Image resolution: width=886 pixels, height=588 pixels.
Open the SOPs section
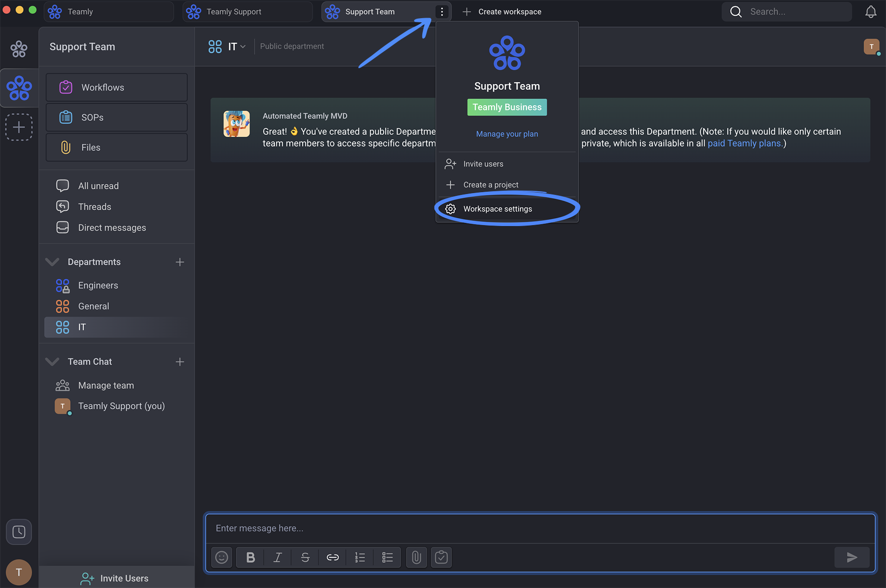(x=116, y=117)
